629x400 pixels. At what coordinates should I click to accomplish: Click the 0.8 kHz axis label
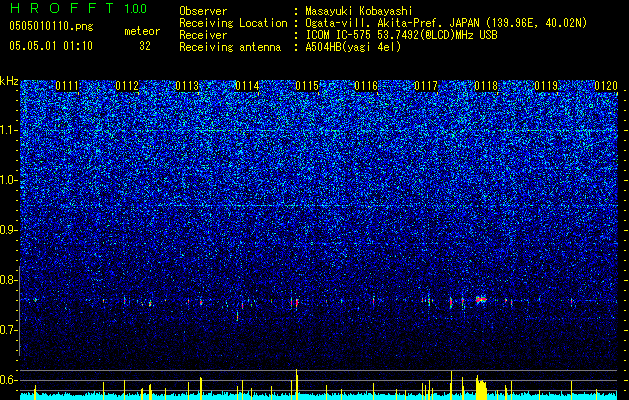8,280
